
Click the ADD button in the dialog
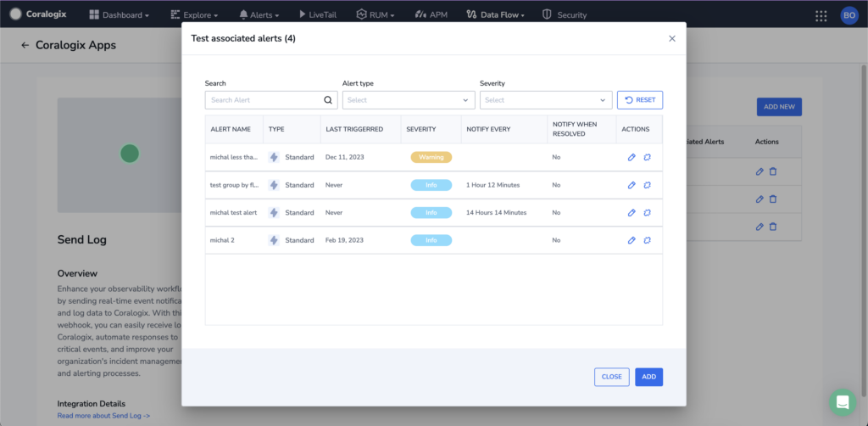coord(648,377)
